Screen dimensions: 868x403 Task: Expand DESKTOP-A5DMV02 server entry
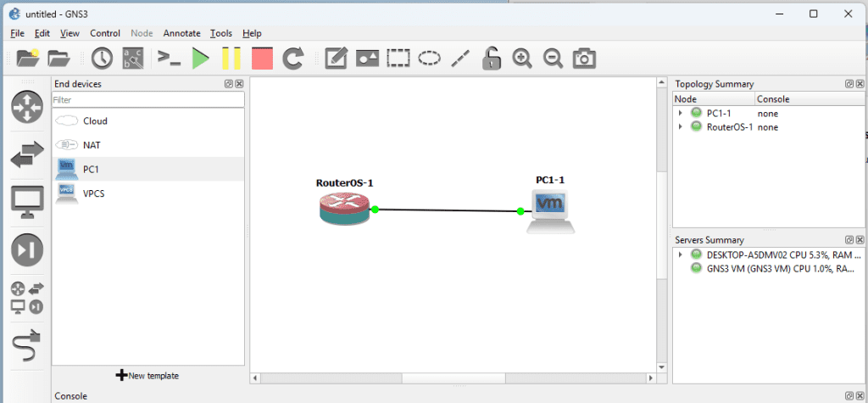click(680, 255)
